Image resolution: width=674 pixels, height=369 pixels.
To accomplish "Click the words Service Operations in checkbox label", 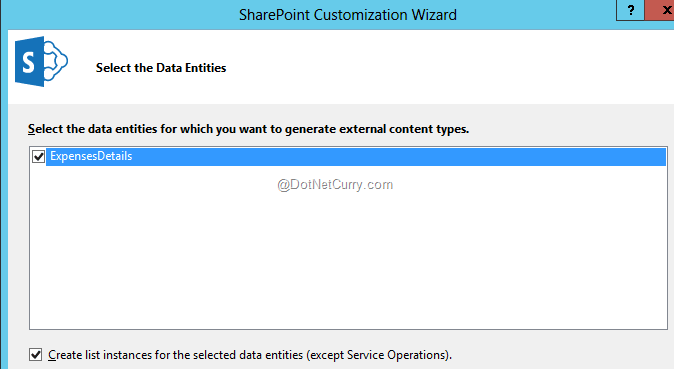I will click(x=398, y=355).
